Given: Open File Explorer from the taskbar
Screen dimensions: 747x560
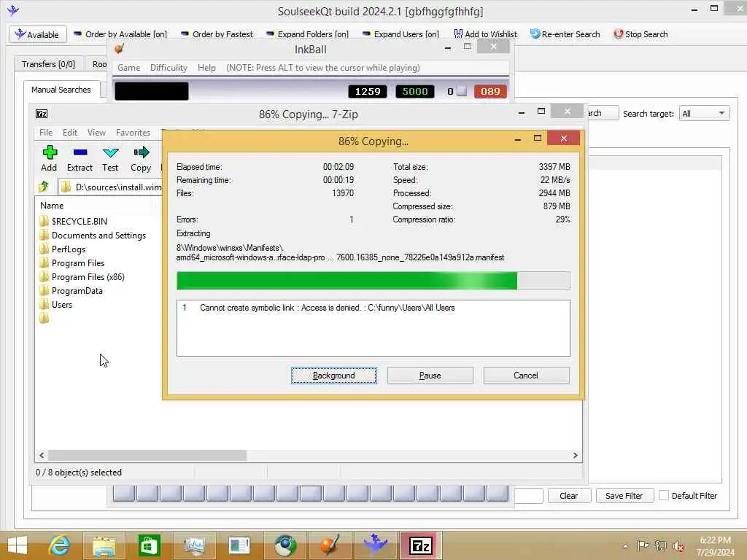Looking at the screenshot, I should [x=104, y=545].
